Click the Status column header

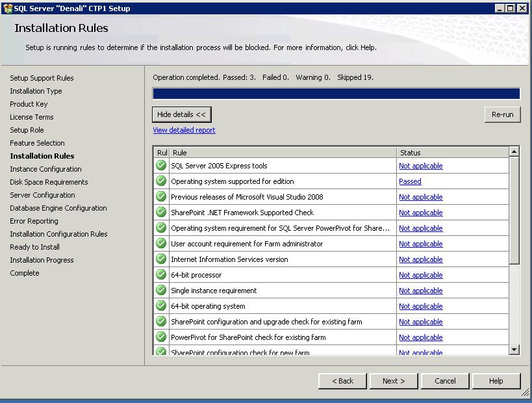[x=452, y=153]
